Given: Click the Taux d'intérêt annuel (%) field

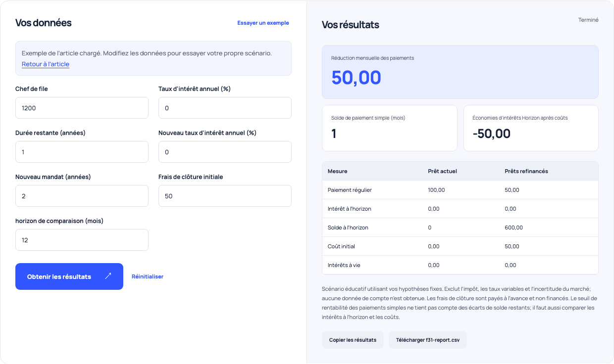Looking at the screenshot, I should [x=225, y=108].
